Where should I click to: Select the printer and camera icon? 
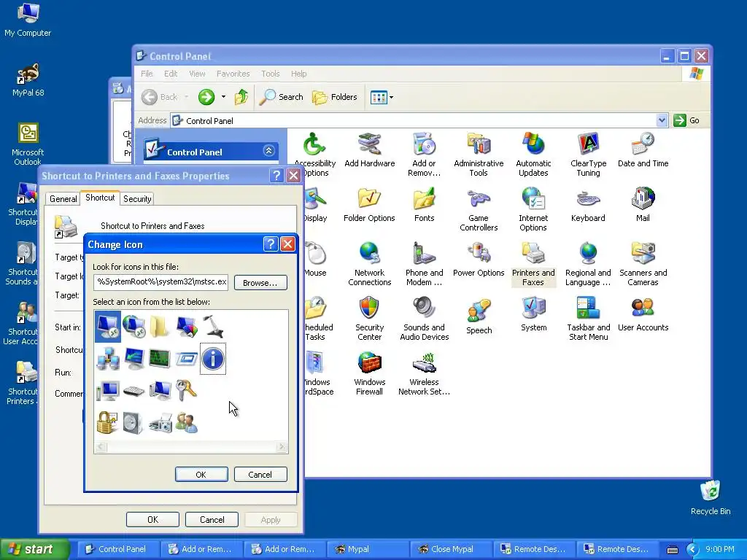(x=160, y=422)
